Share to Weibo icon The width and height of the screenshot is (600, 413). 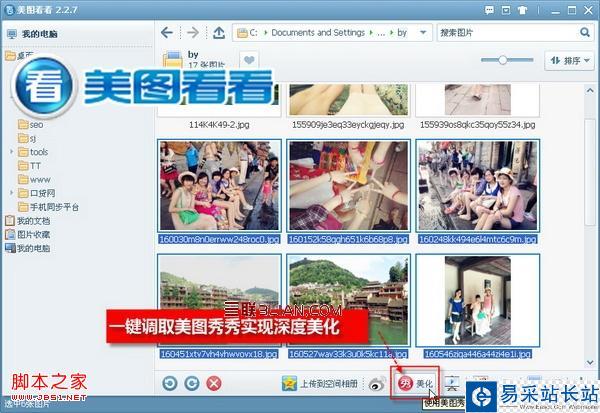click(x=378, y=383)
